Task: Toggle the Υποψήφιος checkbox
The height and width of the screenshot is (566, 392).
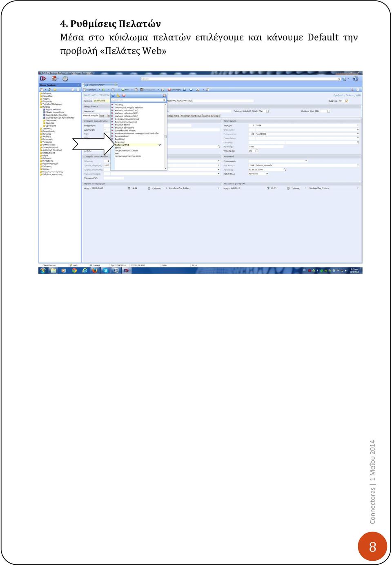Action: pos(257,151)
